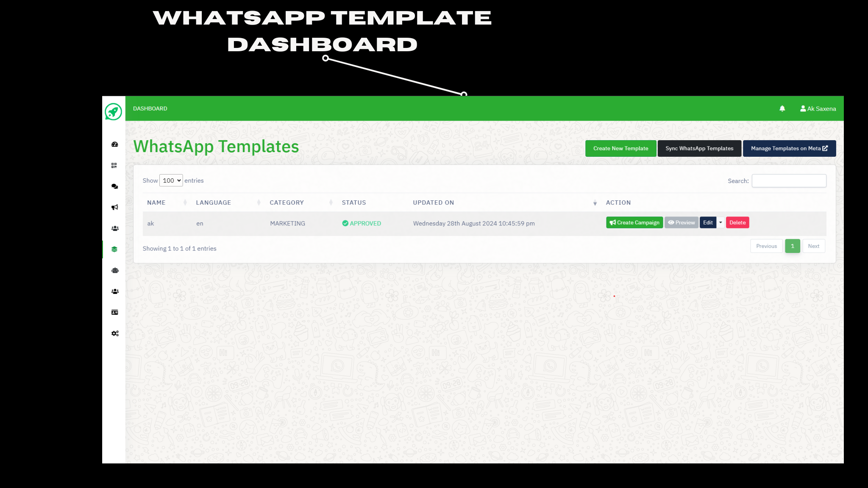
Task: Click Create Campaign for template ak
Action: click(634, 222)
